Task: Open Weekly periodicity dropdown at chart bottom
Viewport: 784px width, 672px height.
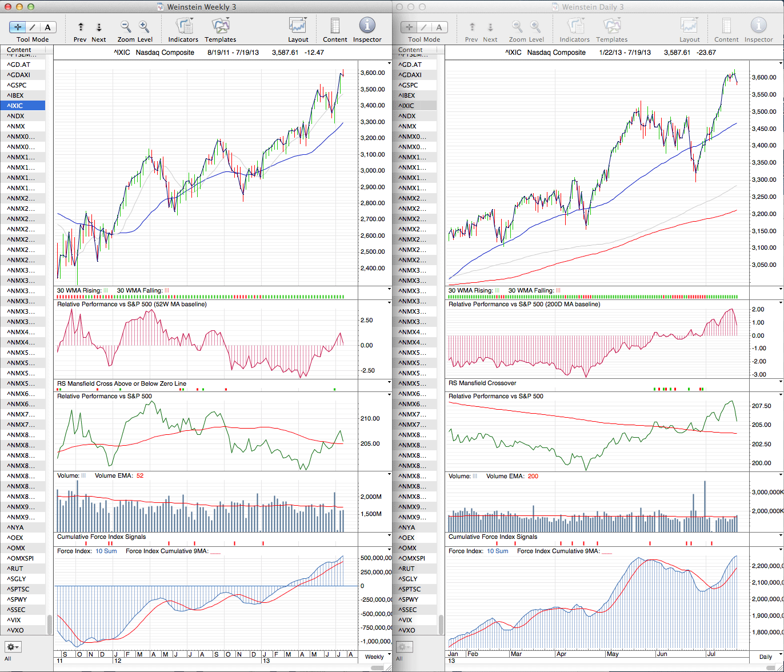Action: coord(374,657)
